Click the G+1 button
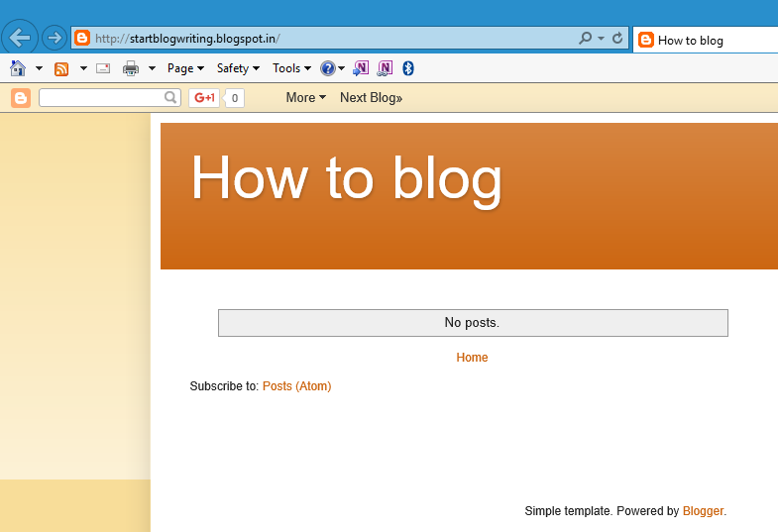 [x=204, y=98]
